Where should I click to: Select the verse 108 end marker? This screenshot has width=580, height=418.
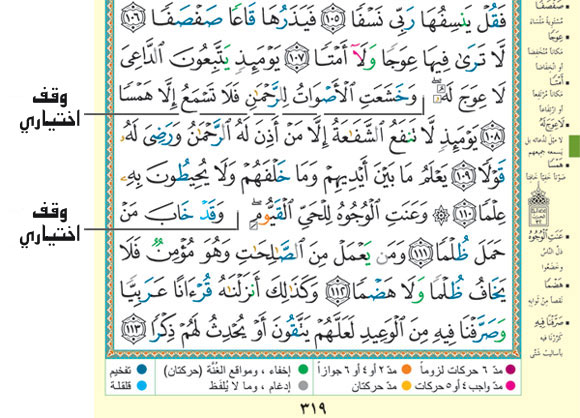(492, 137)
